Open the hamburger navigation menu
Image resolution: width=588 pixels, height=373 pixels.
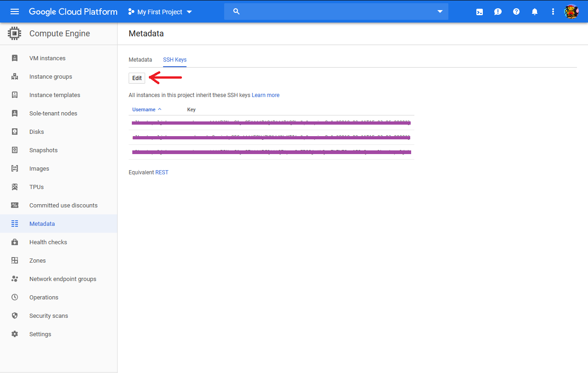click(x=15, y=11)
